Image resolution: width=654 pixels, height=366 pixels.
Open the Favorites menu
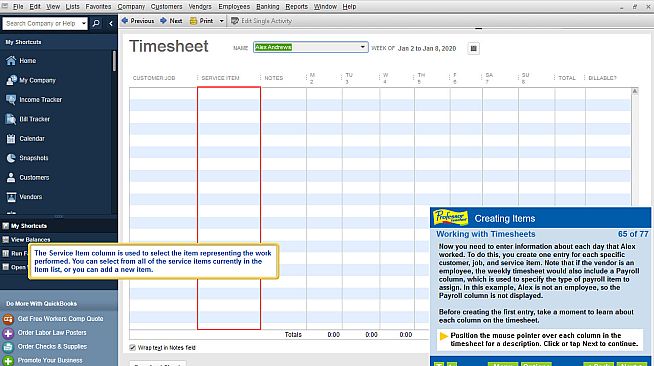98,7
